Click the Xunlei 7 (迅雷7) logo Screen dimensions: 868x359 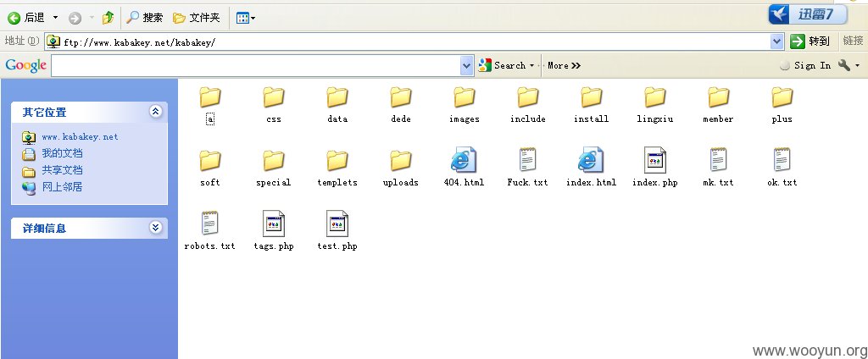click(808, 14)
